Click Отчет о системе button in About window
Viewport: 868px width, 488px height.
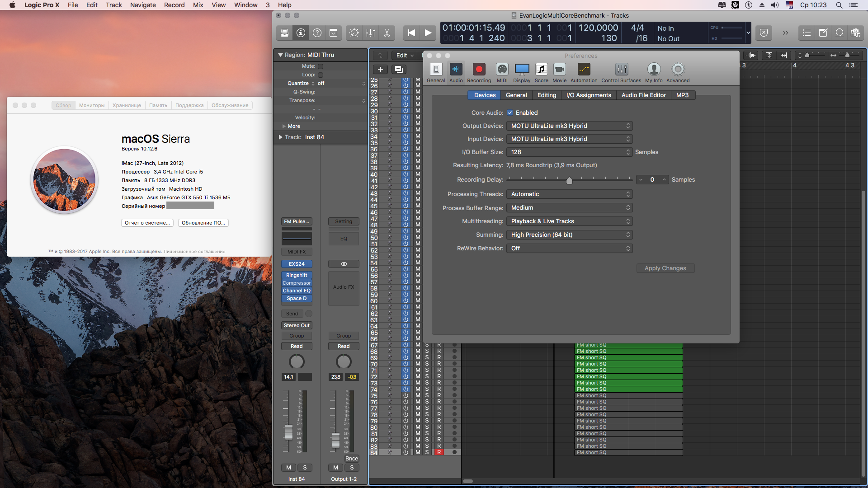point(147,223)
